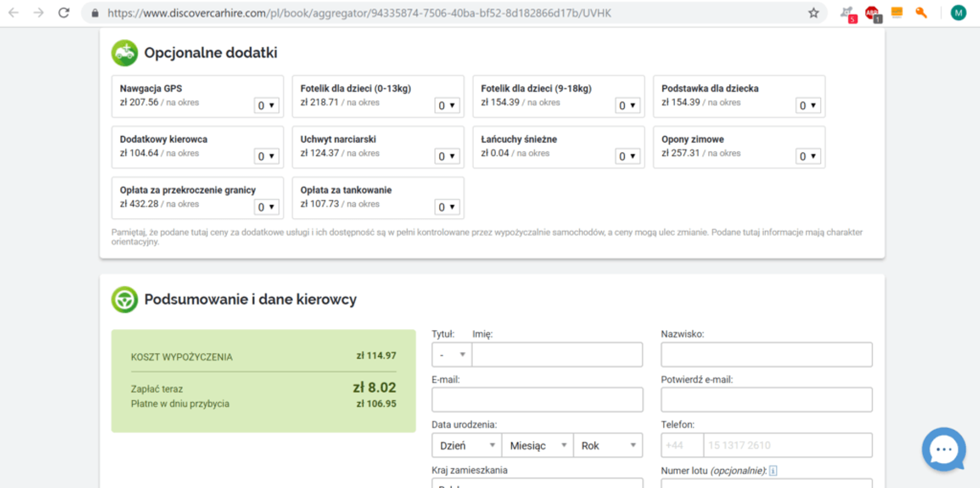Expand Dodatkowy kierowca quantity selector
This screenshot has height=488, width=980.
[266, 156]
